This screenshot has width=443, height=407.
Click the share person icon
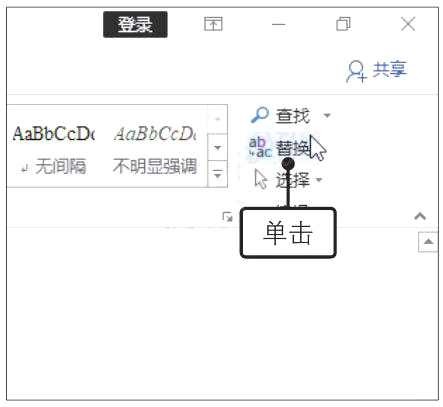(x=356, y=71)
